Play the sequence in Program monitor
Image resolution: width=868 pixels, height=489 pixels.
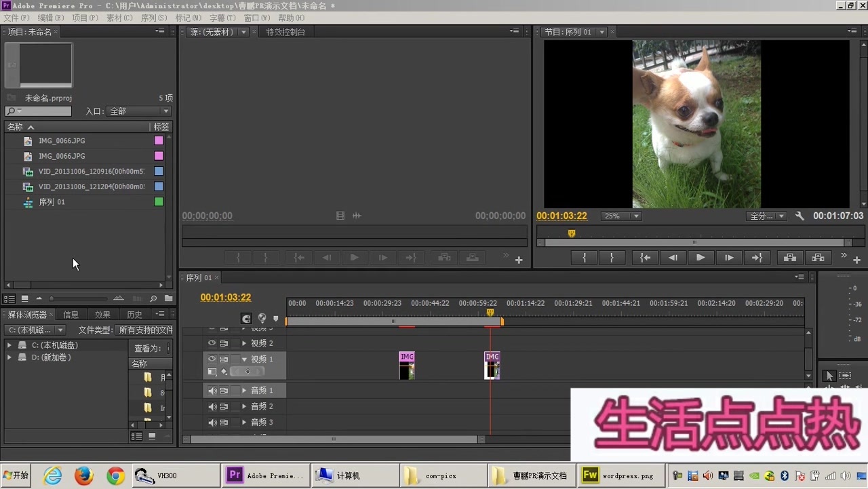point(701,258)
